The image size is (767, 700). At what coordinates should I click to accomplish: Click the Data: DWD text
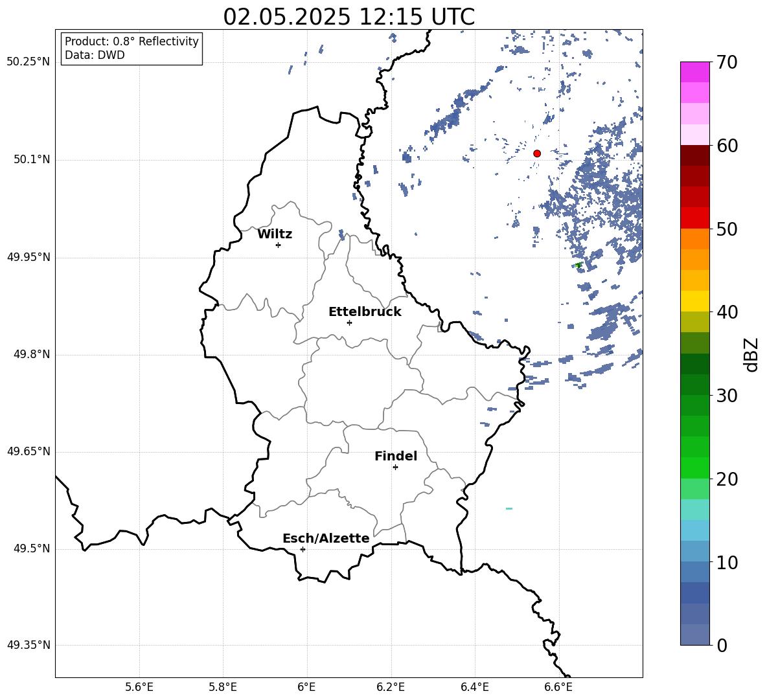[95, 55]
